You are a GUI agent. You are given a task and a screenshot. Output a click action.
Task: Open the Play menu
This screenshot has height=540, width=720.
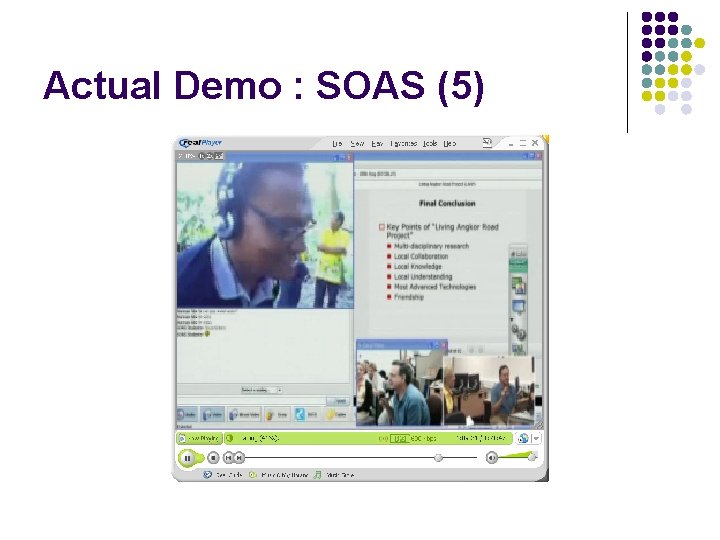377,144
